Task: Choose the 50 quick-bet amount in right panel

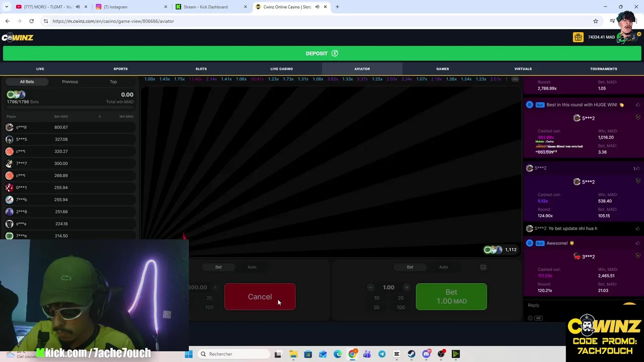Action: point(376,307)
